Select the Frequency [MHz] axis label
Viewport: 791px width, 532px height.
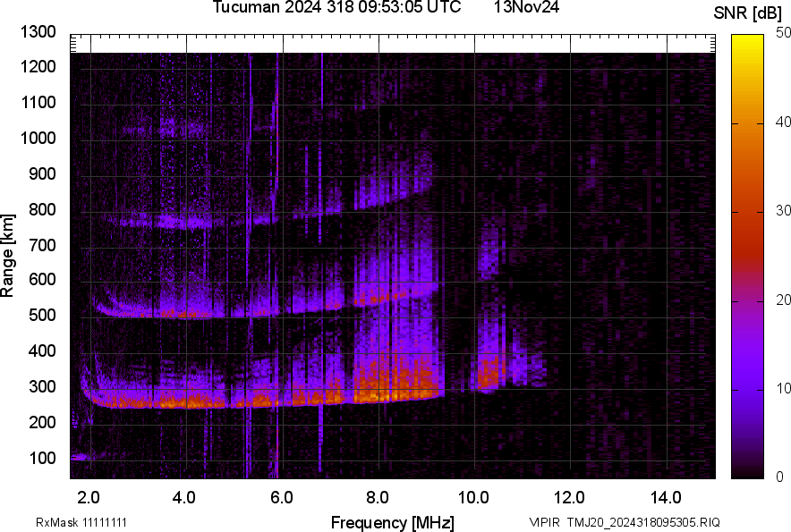coord(392,522)
